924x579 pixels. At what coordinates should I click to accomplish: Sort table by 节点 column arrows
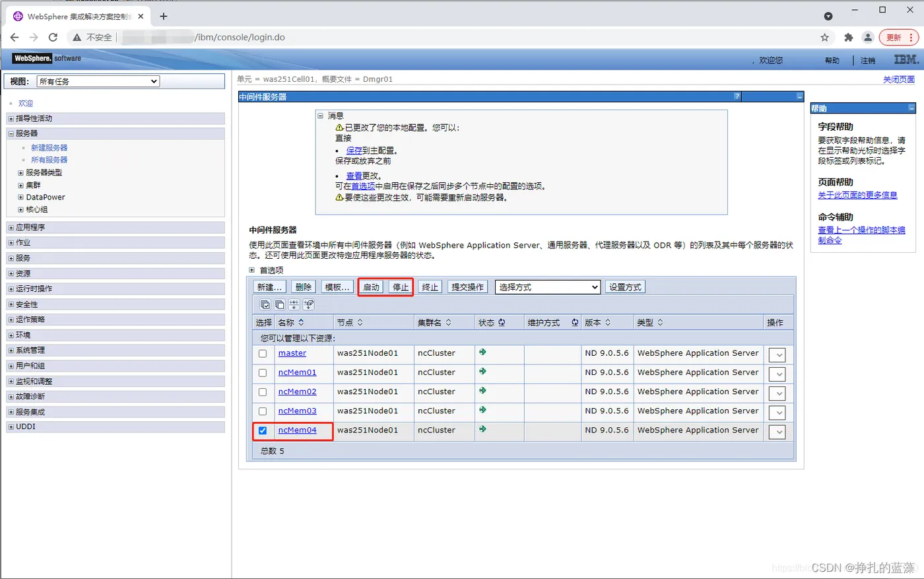pyautogui.click(x=360, y=322)
